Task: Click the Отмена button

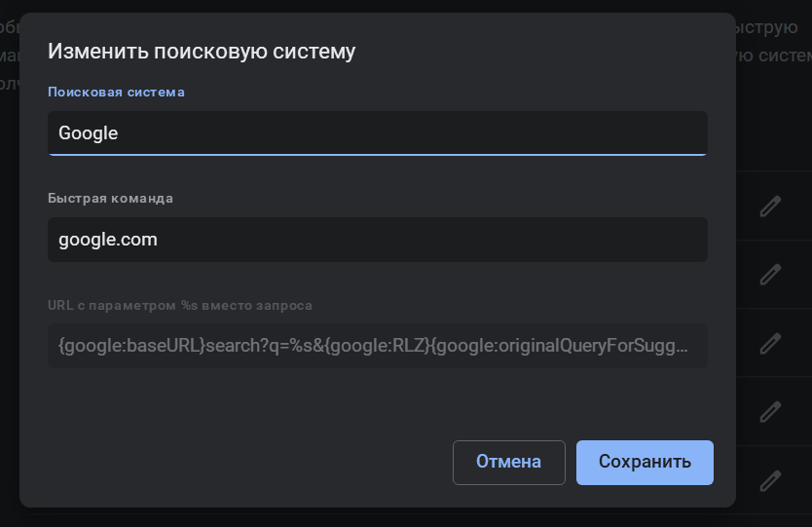Action: click(x=508, y=463)
